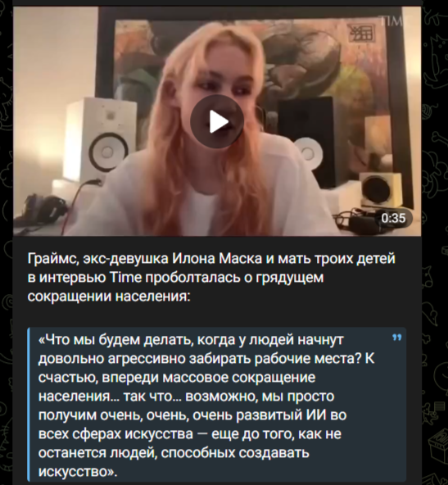This screenshot has width=448, height=485.
Task: Click the small white cube speaker in video
Action: click(381, 189)
